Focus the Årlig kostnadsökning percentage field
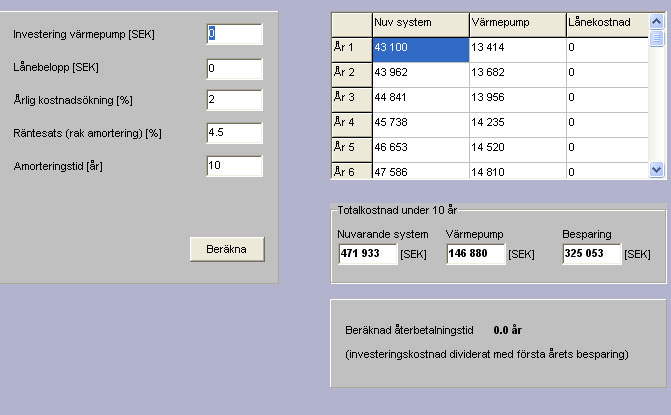Screen dimensions: 671x415 233,100
